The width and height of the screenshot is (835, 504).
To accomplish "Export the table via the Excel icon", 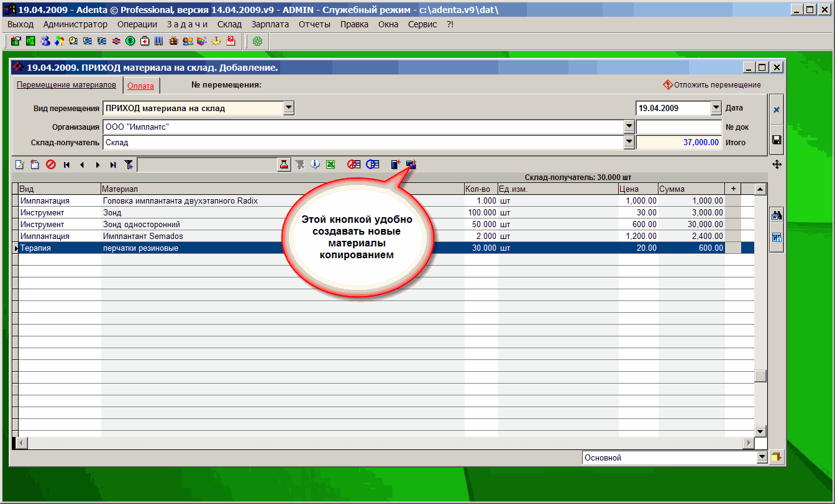I will coord(331,164).
